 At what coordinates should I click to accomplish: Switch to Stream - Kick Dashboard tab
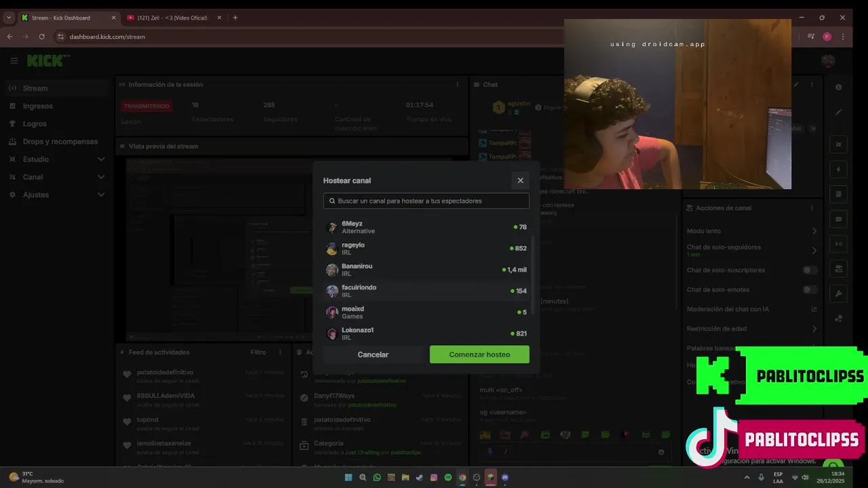[66, 18]
